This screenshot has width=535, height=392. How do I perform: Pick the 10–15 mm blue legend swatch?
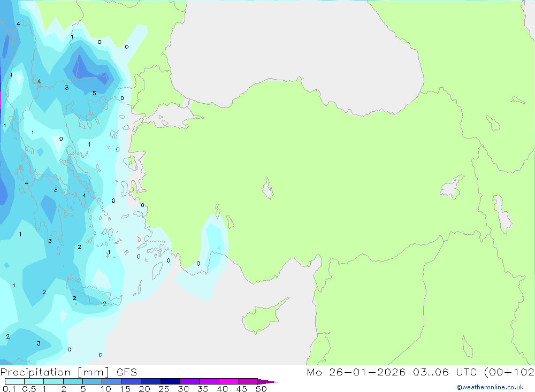112,381
